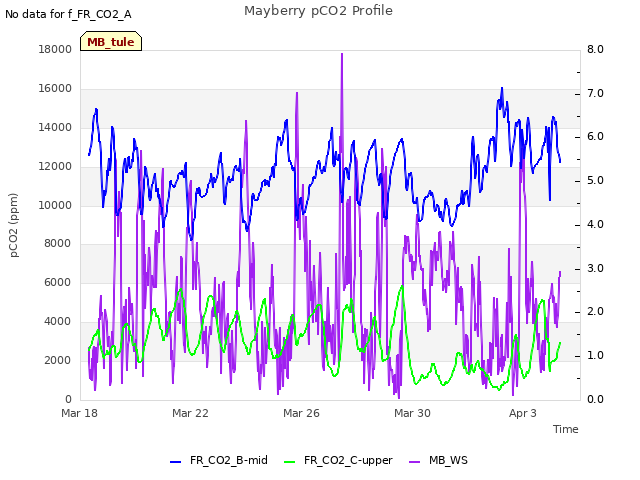The height and width of the screenshot is (480, 640).
Task: Click the FR_CO2_C-upper legend entry
Action: click(338, 460)
